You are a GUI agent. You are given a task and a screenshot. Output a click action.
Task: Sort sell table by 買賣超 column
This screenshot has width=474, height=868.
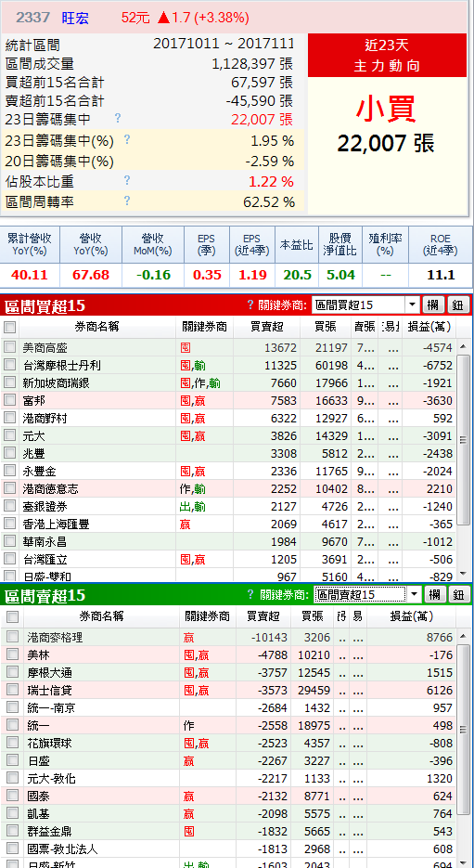point(263,616)
